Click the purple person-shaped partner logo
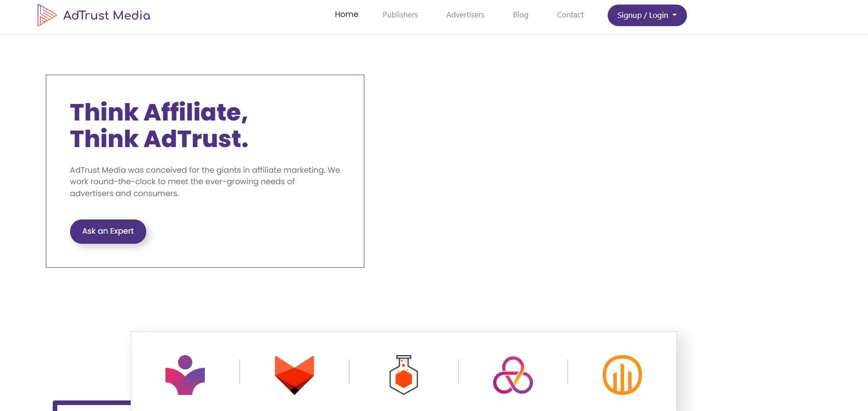This screenshot has width=868, height=411. point(185,375)
